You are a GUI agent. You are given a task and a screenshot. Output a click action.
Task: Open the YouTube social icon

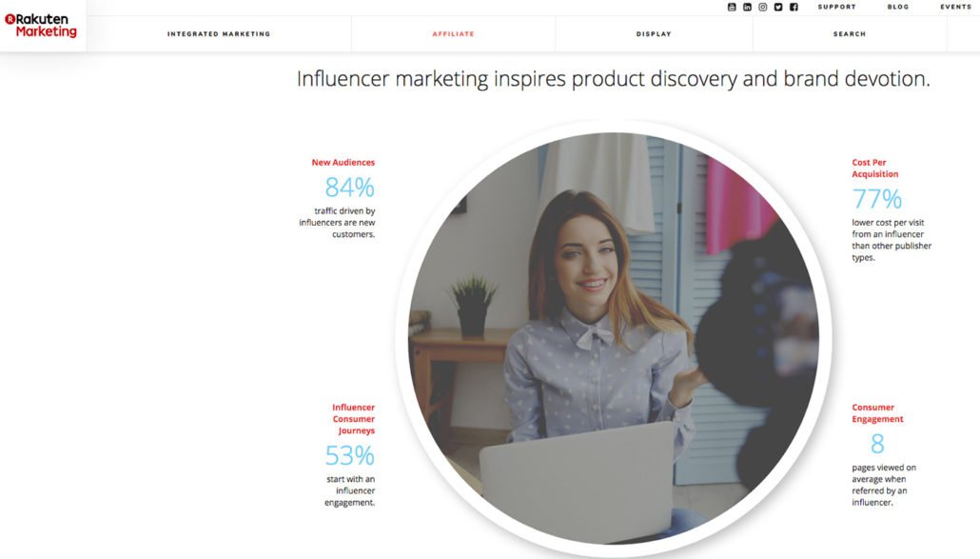coord(732,7)
